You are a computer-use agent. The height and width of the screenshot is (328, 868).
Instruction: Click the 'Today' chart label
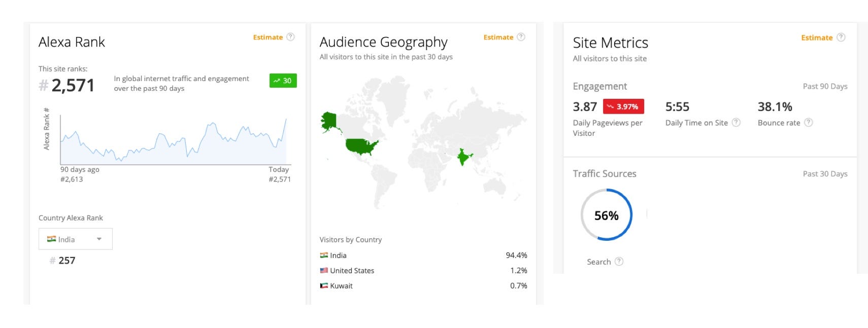coord(279,169)
